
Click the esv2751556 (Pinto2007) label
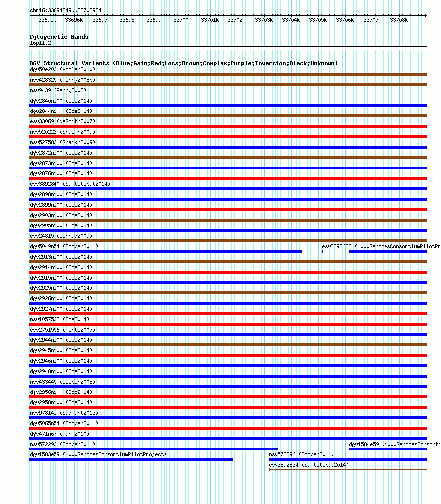point(62,330)
